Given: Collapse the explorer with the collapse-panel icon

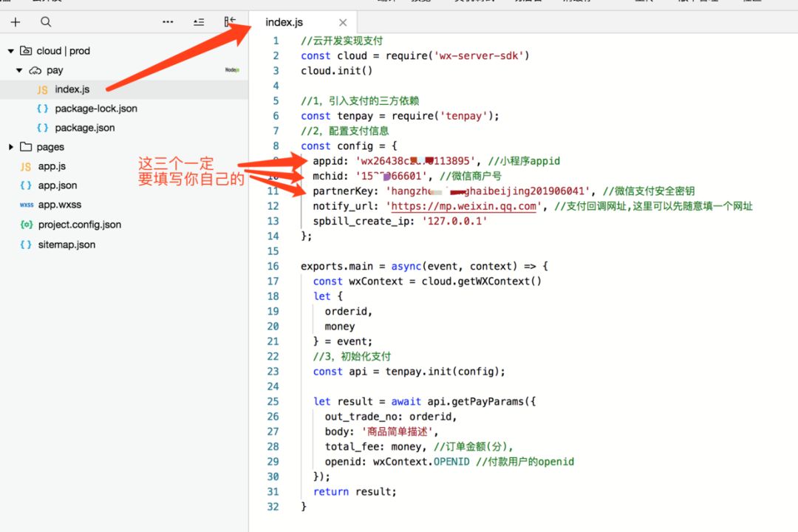Looking at the screenshot, I should (x=229, y=23).
